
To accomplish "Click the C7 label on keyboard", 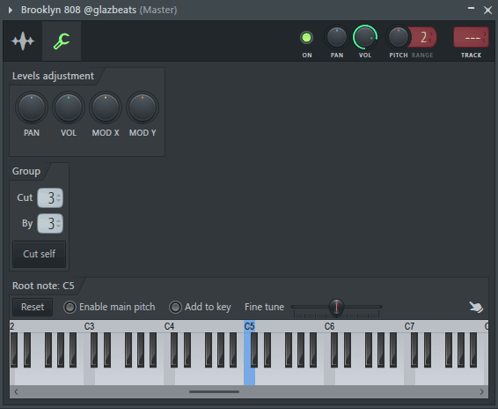I will pos(409,326).
